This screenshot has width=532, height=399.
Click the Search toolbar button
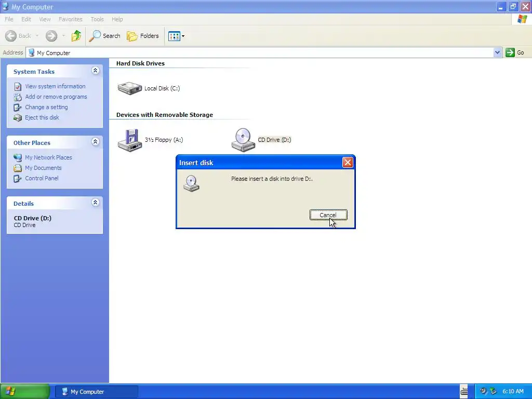pos(104,36)
